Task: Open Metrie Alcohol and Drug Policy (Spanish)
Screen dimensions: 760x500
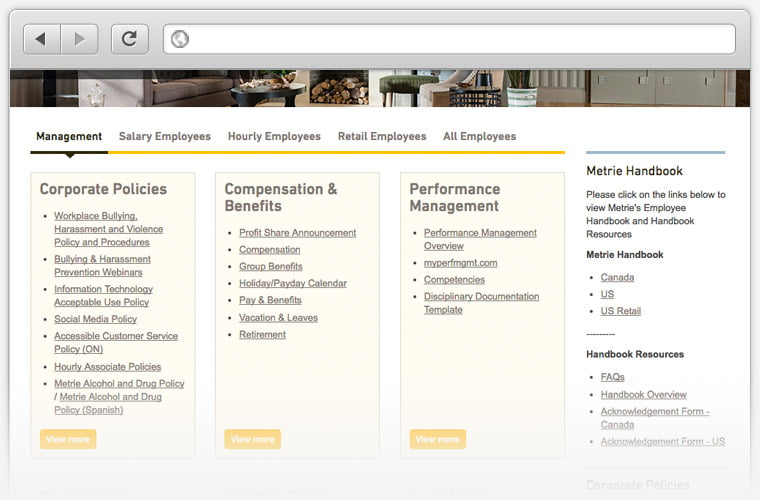Action: [108, 403]
